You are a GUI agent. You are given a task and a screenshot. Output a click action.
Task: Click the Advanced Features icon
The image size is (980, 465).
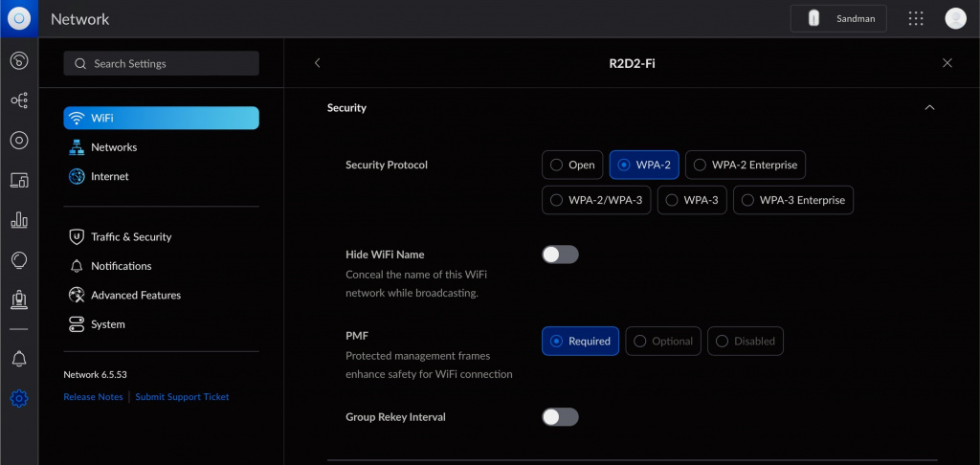[x=77, y=295]
